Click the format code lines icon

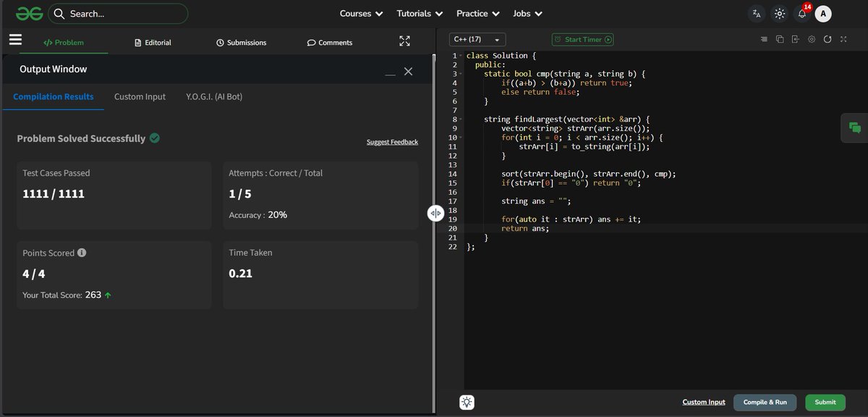764,40
